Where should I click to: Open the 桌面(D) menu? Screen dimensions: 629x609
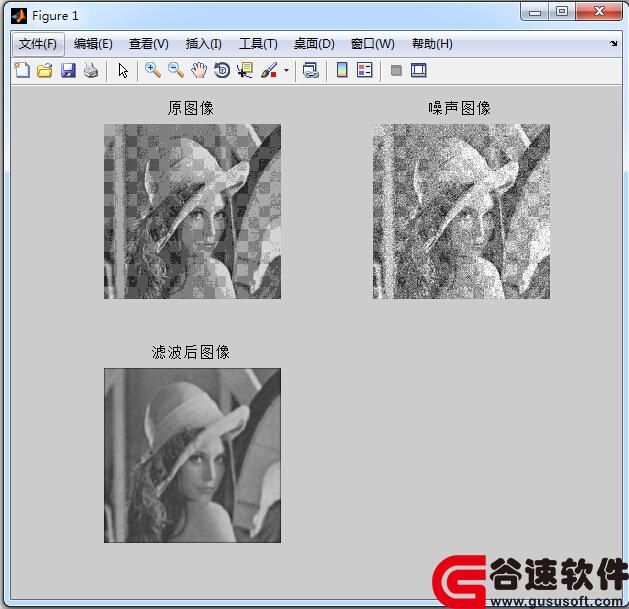314,44
